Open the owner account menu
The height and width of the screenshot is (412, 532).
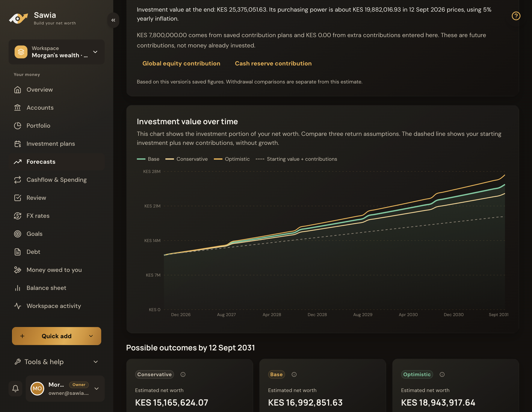coord(65,388)
